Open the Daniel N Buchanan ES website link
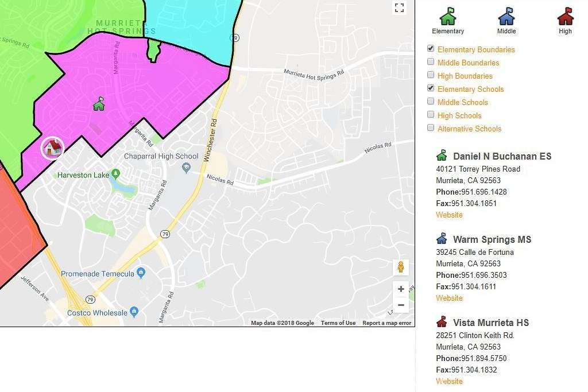The height and width of the screenshot is (392, 588). click(449, 215)
